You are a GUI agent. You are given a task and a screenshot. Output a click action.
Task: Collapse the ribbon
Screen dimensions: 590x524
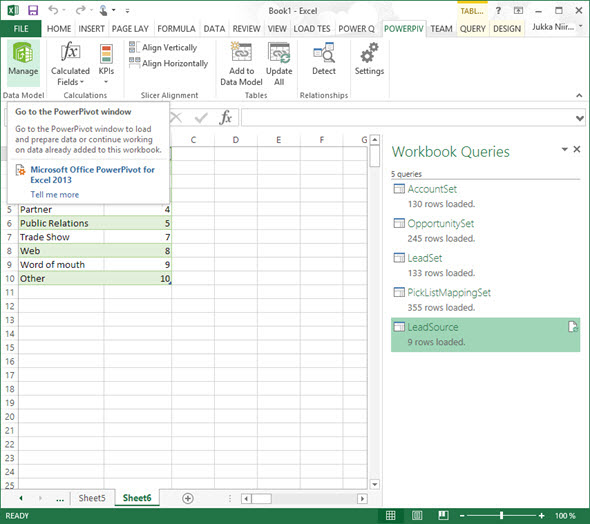click(x=579, y=96)
